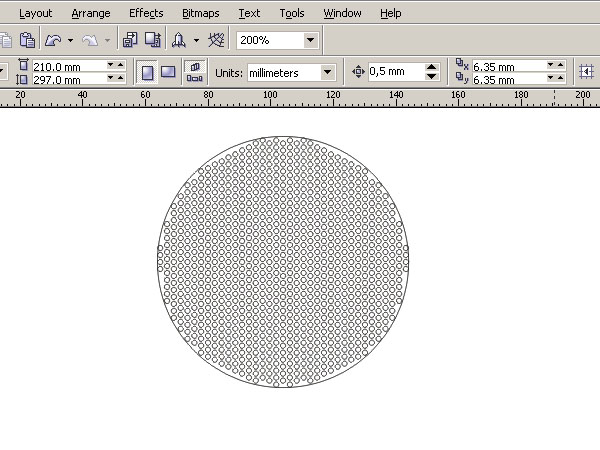The height and width of the screenshot is (450, 600).
Task: Expand the application launcher dropdown arrow
Action: coord(196,40)
